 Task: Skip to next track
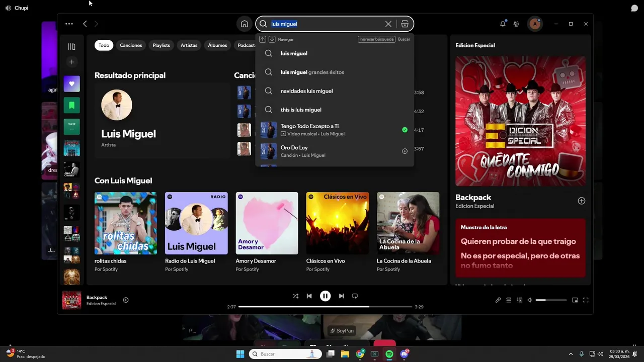[x=341, y=296]
